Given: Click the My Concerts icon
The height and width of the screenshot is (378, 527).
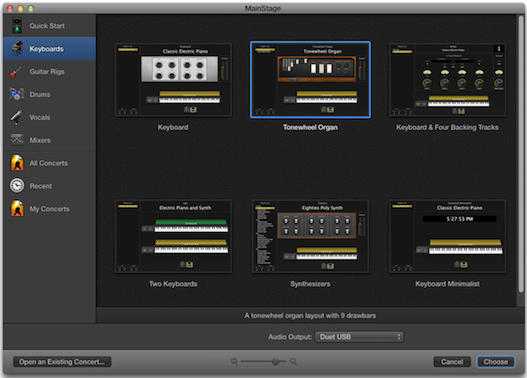Looking at the screenshot, I should coord(17,208).
